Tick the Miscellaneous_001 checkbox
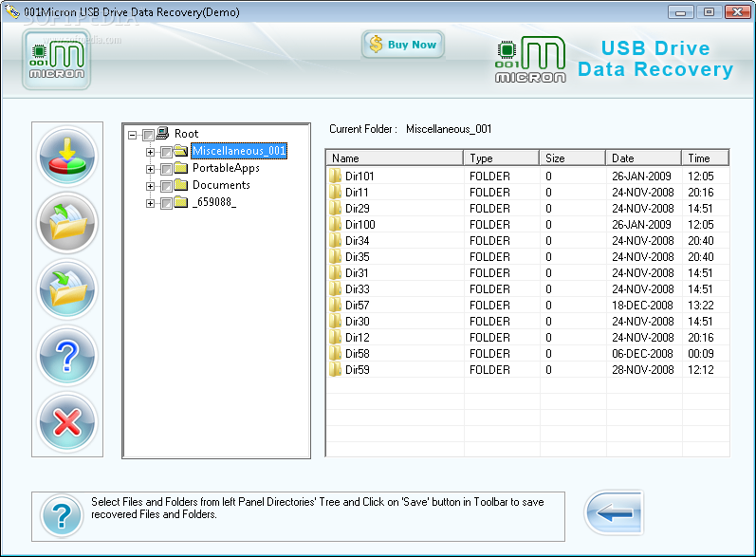 (x=166, y=152)
